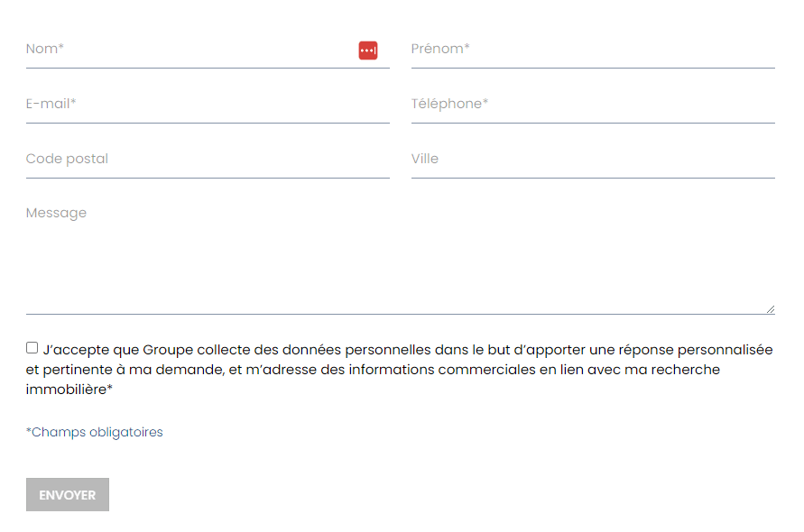Click the "Nom*" placeholder text
Viewport: 804px width, 532px height.
pos(45,50)
